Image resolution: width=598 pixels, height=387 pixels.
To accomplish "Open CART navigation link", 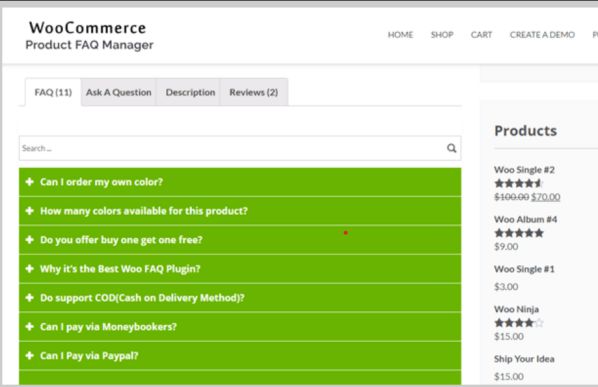I will click(x=481, y=35).
